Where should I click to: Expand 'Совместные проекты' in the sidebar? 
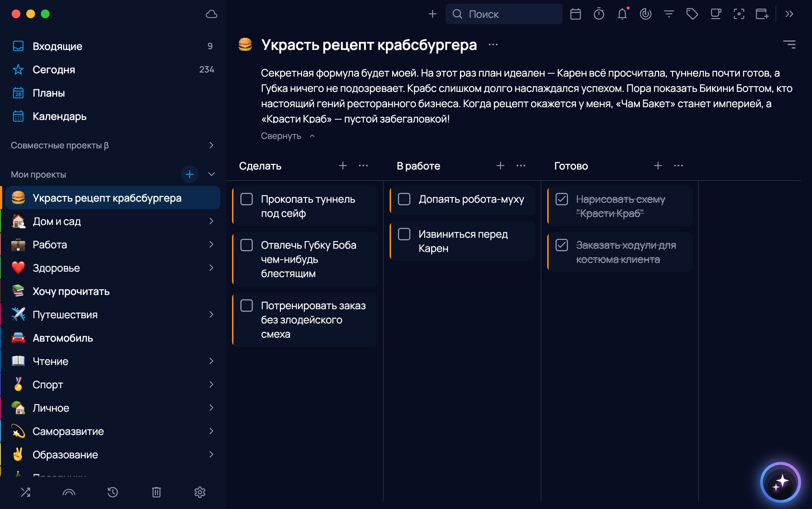[x=212, y=145]
